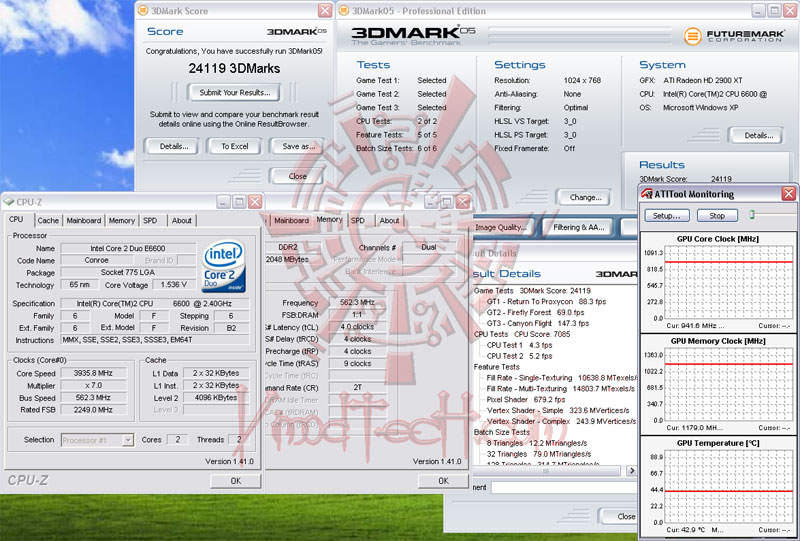Click Setup in ATITool Monitoring

click(x=666, y=215)
